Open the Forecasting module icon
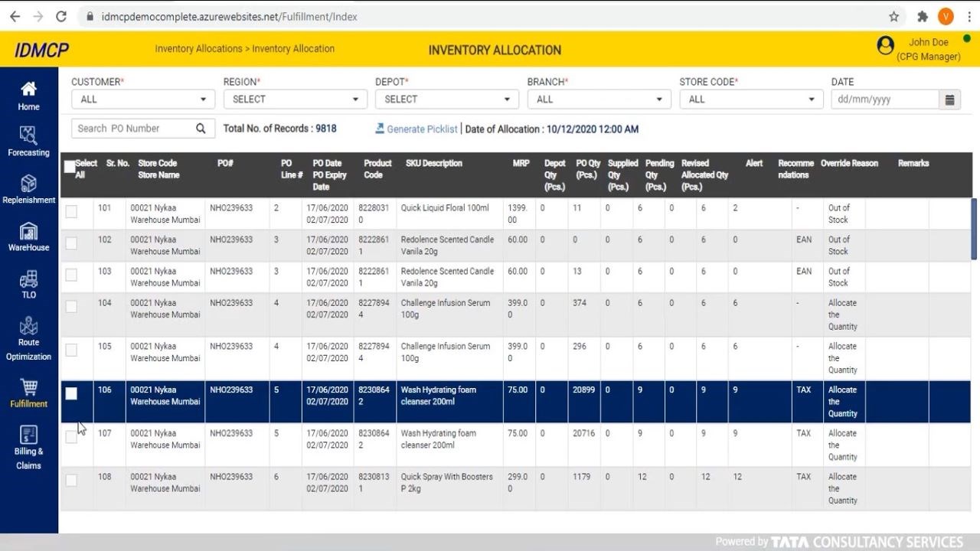Image resolution: width=980 pixels, height=551 pixels. [x=28, y=135]
